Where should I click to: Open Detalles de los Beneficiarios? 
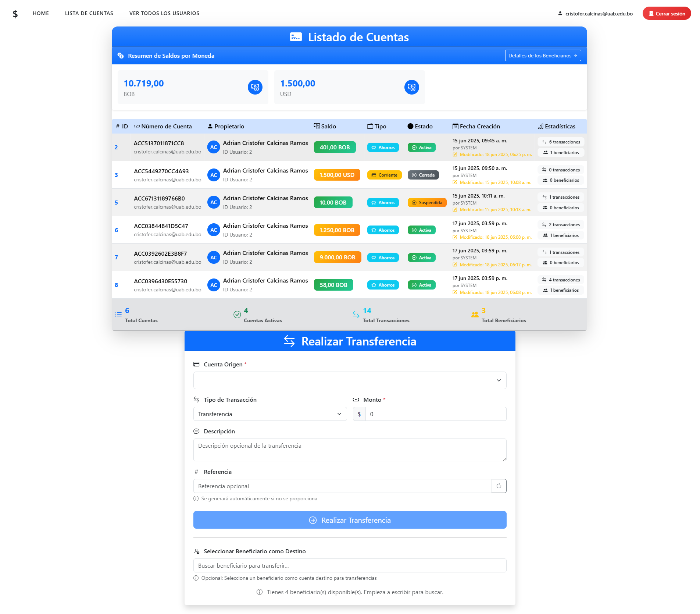(543, 56)
